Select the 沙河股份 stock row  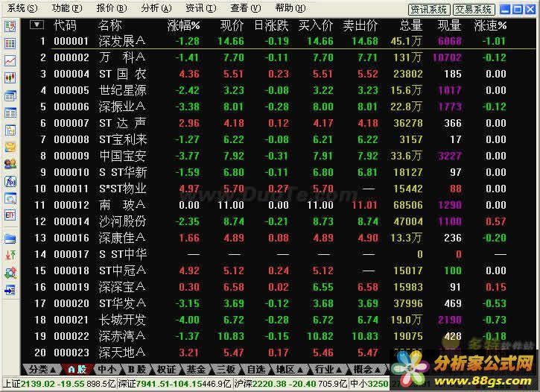pyautogui.click(x=279, y=221)
